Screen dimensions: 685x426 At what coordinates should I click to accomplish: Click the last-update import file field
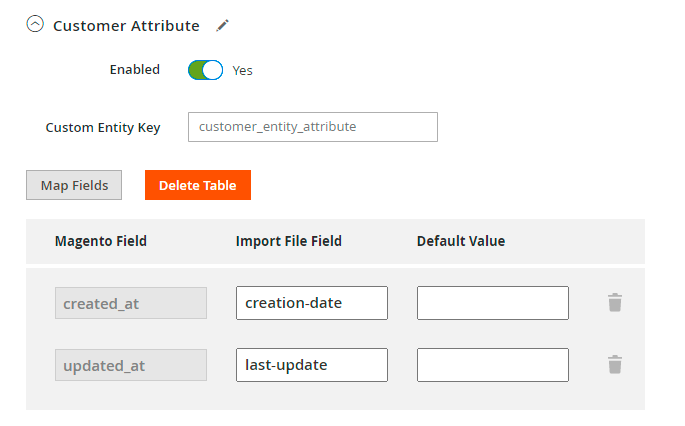point(312,365)
